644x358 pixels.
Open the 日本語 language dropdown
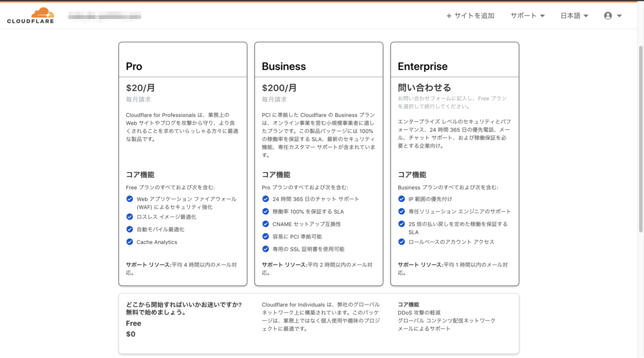574,16
